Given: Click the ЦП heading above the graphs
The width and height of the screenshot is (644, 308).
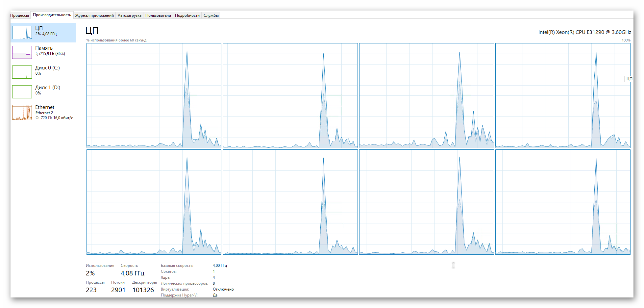Looking at the screenshot, I should pos(92,31).
